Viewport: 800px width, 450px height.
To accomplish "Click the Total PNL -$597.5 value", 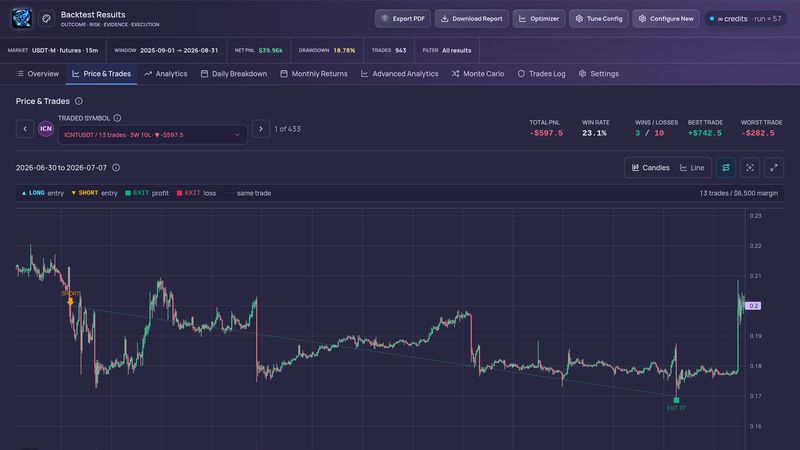I will (546, 133).
